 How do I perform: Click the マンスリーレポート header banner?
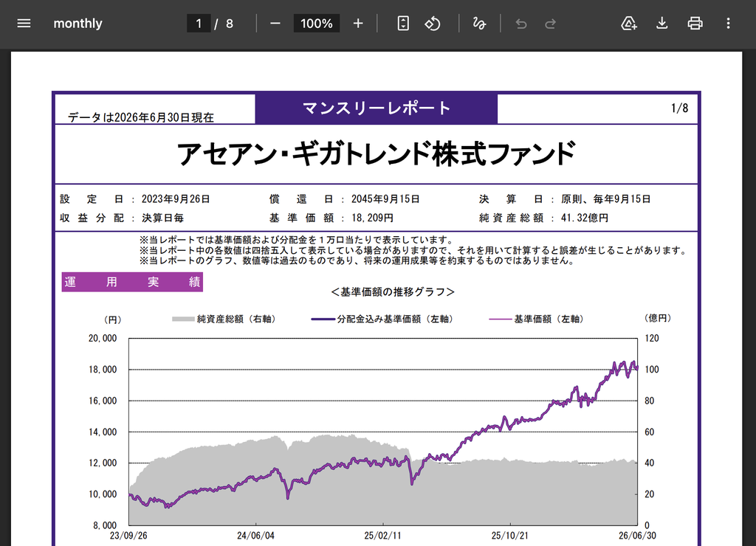[x=376, y=108]
